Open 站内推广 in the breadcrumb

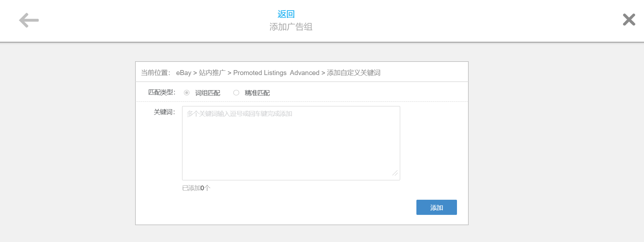click(x=212, y=73)
